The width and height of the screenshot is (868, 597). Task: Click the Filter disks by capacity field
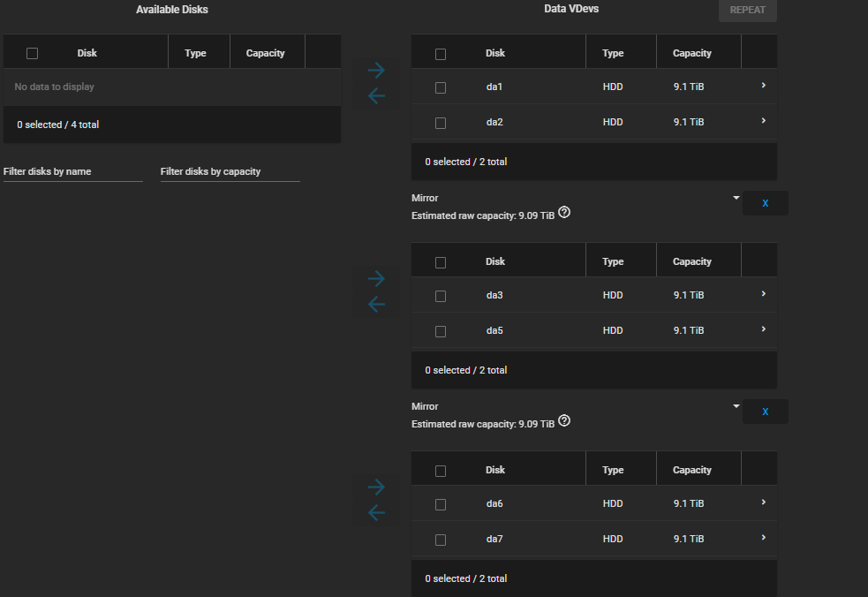[230, 172]
